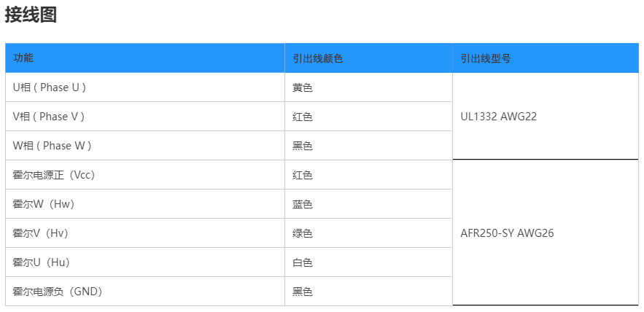Viewport: 644px width, 312px height.
Task: Click the 霍尔W (Hw) cell
Action: 44,204
